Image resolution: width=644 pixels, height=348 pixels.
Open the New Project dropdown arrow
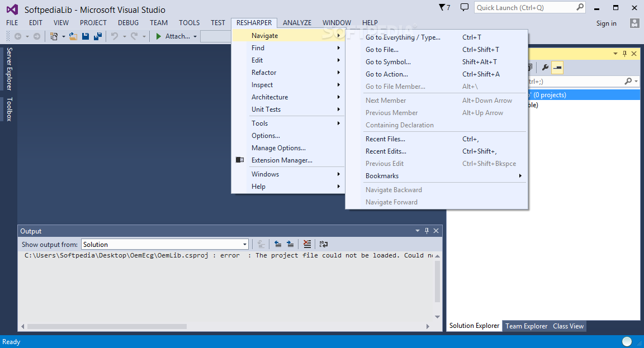[64, 36]
